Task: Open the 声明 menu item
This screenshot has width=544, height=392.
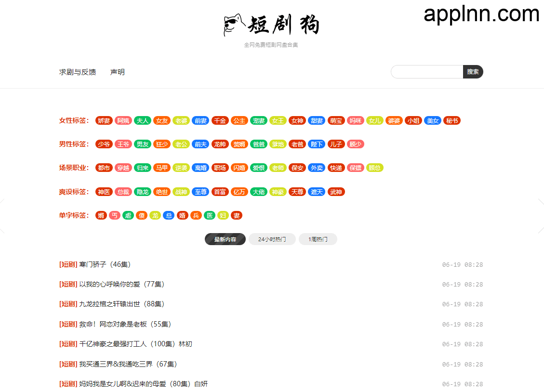Action: [117, 71]
